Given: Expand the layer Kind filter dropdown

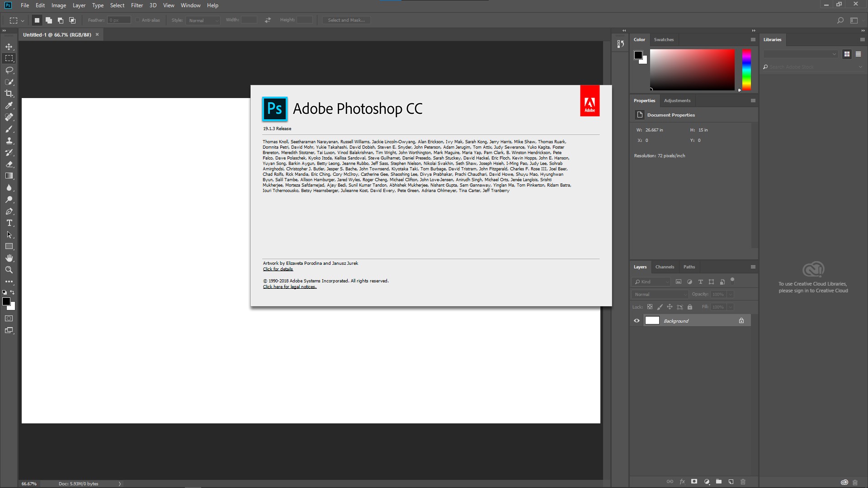Looking at the screenshot, I should pyautogui.click(x=651, y=282).
